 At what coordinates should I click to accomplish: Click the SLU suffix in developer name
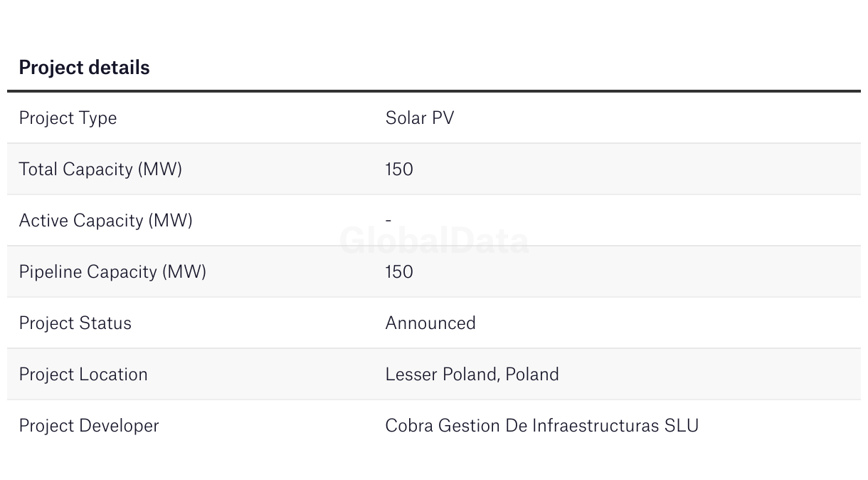pos(682,426)
